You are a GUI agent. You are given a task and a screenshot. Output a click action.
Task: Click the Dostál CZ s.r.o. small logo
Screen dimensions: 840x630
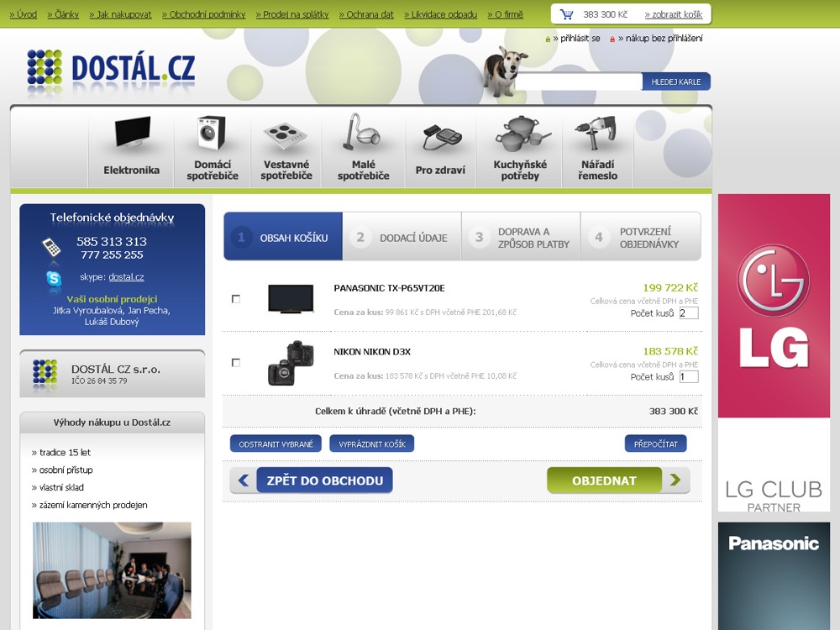tap(45, 373)
